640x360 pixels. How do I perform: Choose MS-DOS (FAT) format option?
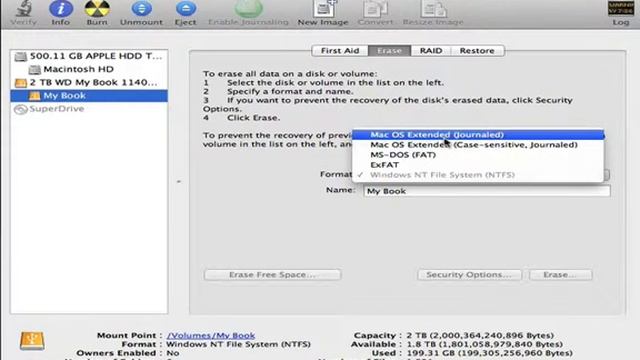point(478,155)
